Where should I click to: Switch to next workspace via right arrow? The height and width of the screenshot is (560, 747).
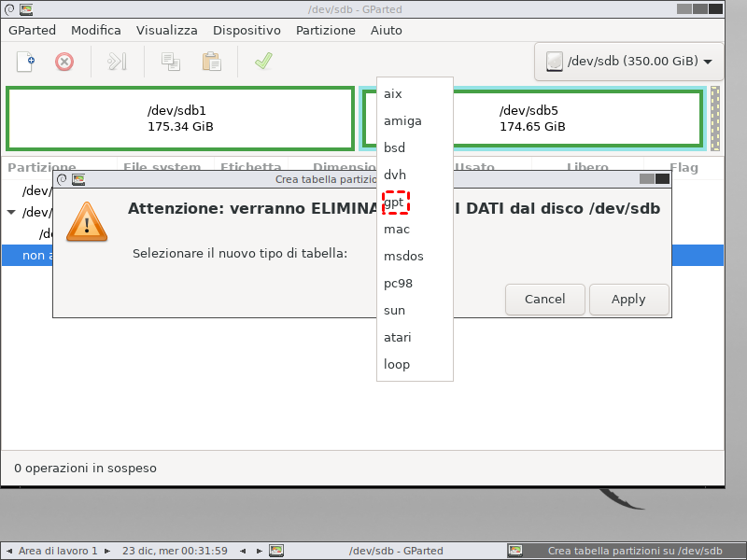[x=107, y=551]
